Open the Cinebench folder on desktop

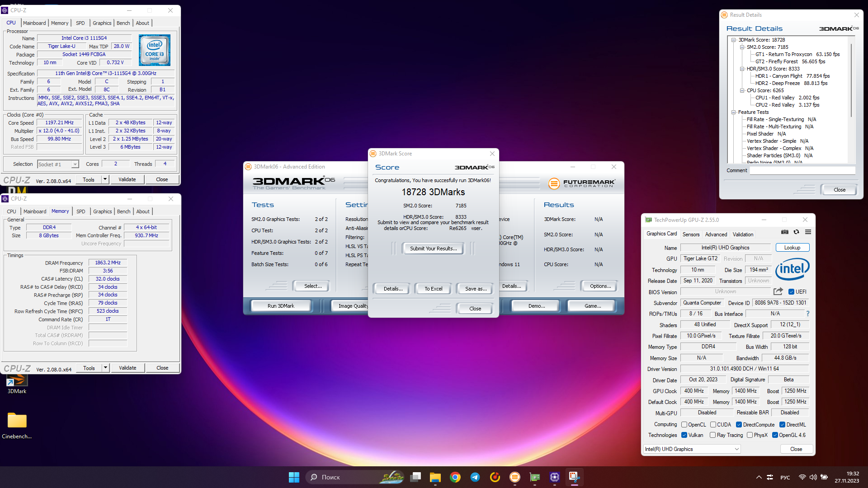click(17, 425)
